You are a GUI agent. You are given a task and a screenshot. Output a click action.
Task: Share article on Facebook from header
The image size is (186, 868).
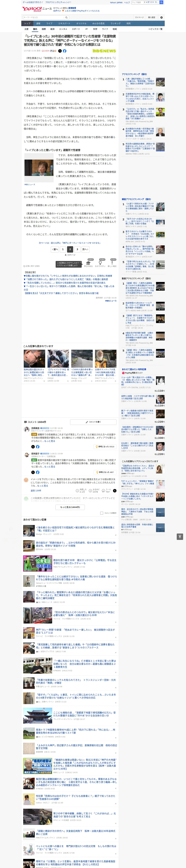(x=64, y=51)
